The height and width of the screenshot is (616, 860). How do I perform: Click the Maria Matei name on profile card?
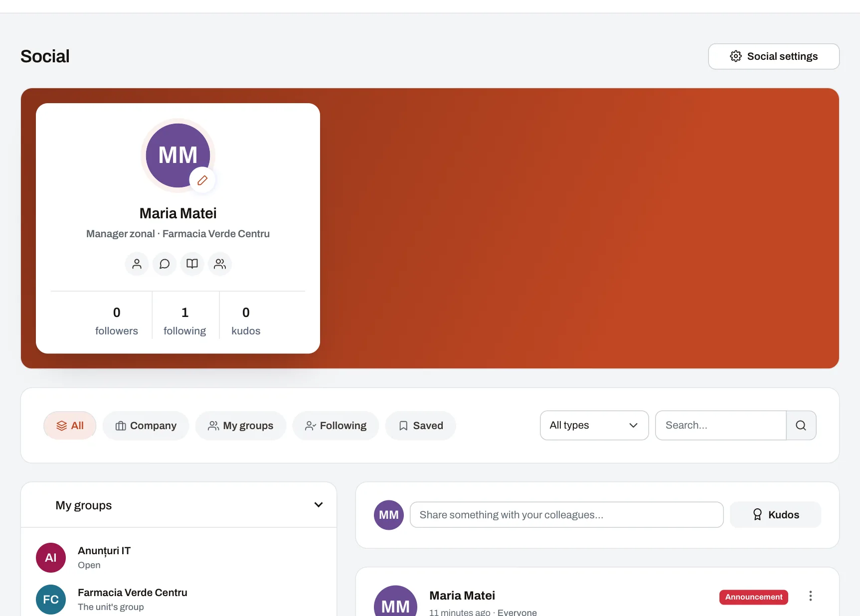click(178, 213)
